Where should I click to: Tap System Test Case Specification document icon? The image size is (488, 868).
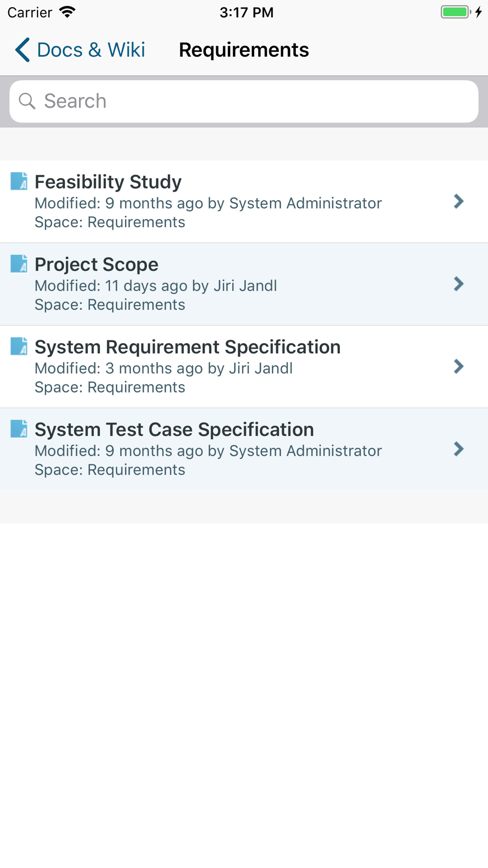19,429
